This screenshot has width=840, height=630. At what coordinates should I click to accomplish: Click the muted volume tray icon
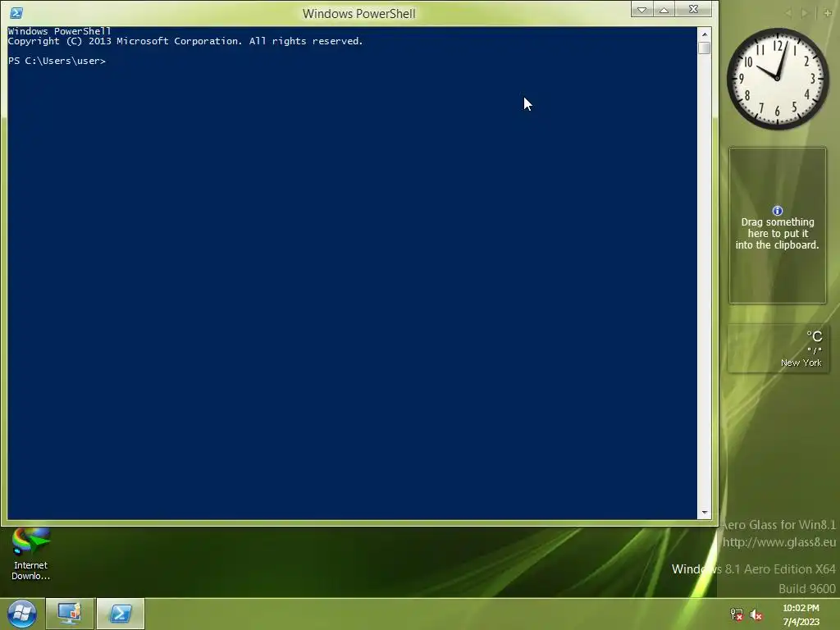coord(756,614)
